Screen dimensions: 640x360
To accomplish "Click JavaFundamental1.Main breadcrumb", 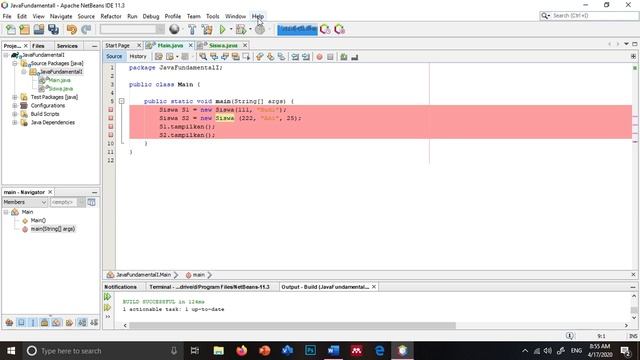I will (x=143, y=275).
